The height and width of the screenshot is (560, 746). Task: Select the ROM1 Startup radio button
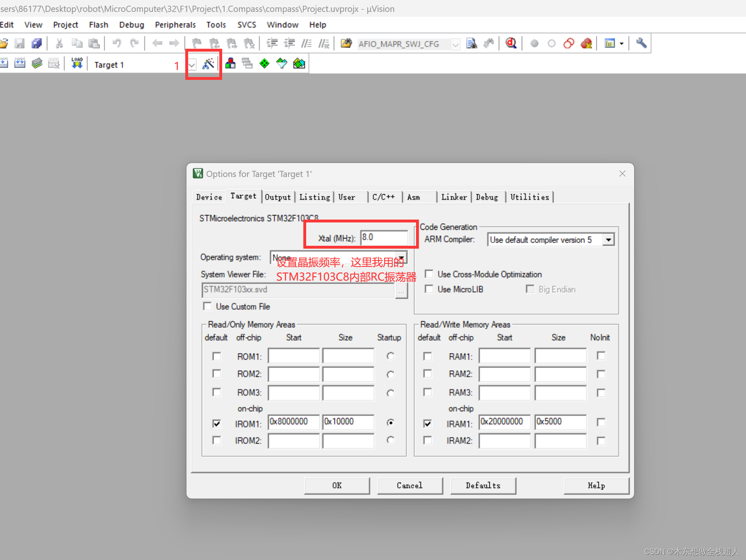click(x=390, y=356)
